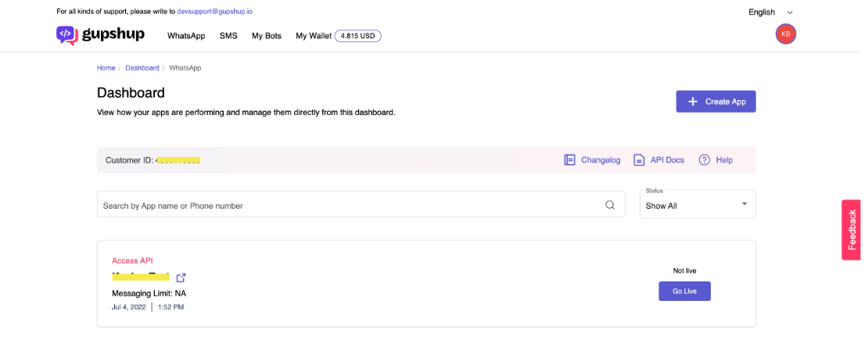
Task: Go to Home breadcrumb
Action: [x=106, y=68]
